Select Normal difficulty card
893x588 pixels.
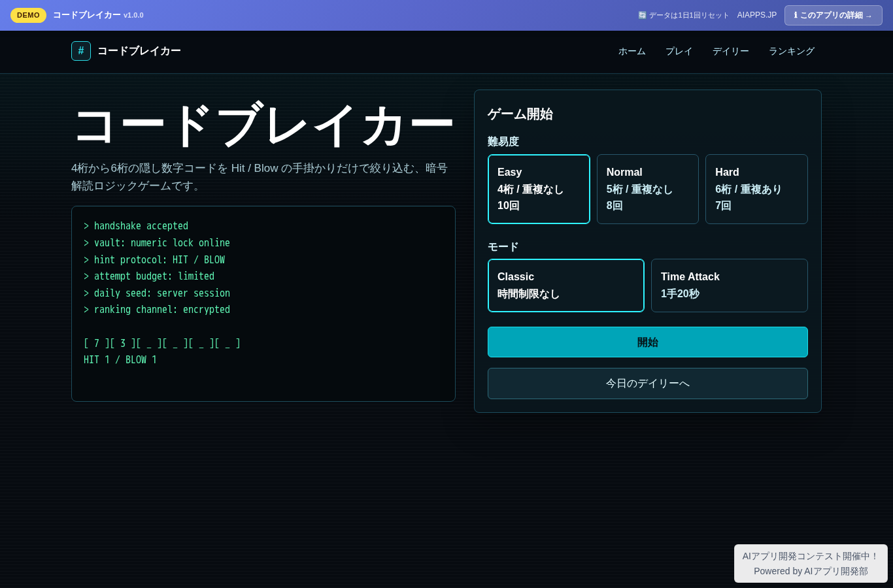648,189
